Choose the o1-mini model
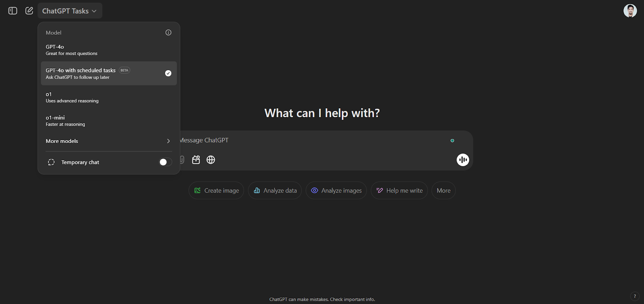Viewport: 644px width, 304px height. [x=109, y=121]
